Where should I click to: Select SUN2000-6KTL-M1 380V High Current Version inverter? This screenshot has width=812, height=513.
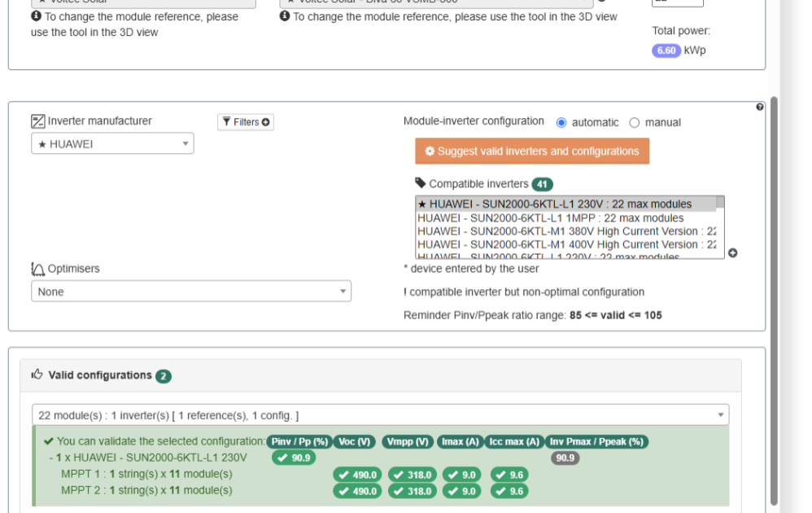point(566,231)
